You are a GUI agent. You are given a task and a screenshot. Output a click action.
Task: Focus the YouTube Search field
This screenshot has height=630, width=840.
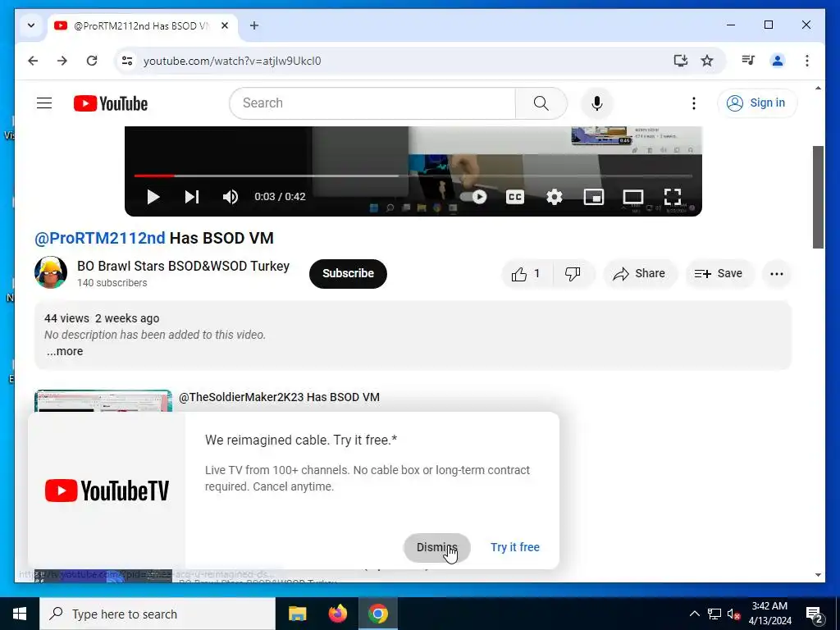(x=372, y=103)
